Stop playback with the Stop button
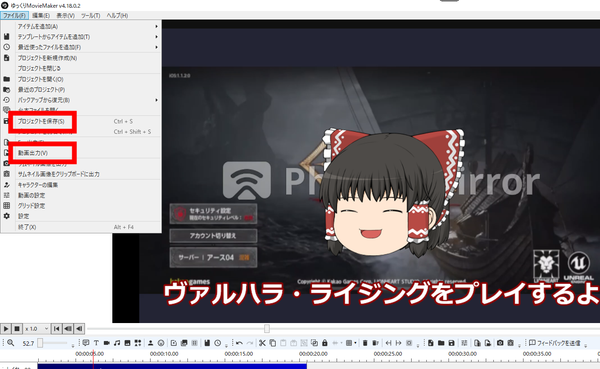Image resolution: width=600 pixels, height=369 pixels. coord(17,329)
